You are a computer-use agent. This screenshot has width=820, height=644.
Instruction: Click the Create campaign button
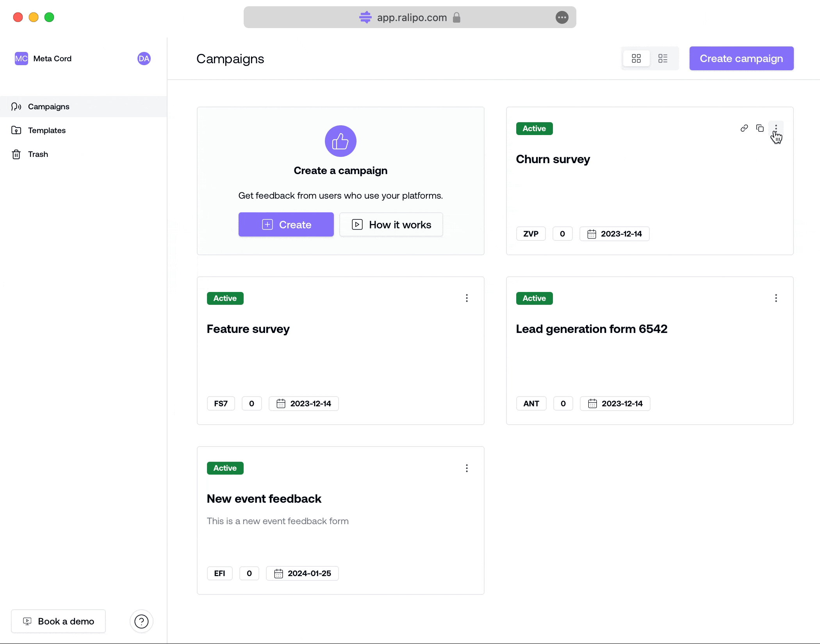pos(741,59)
